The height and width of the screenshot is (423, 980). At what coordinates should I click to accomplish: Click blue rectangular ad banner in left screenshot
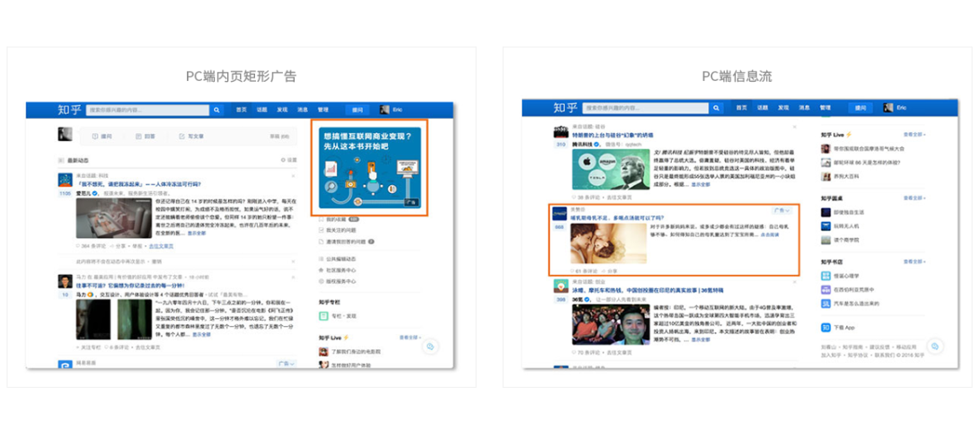click(x=368, y=168)
